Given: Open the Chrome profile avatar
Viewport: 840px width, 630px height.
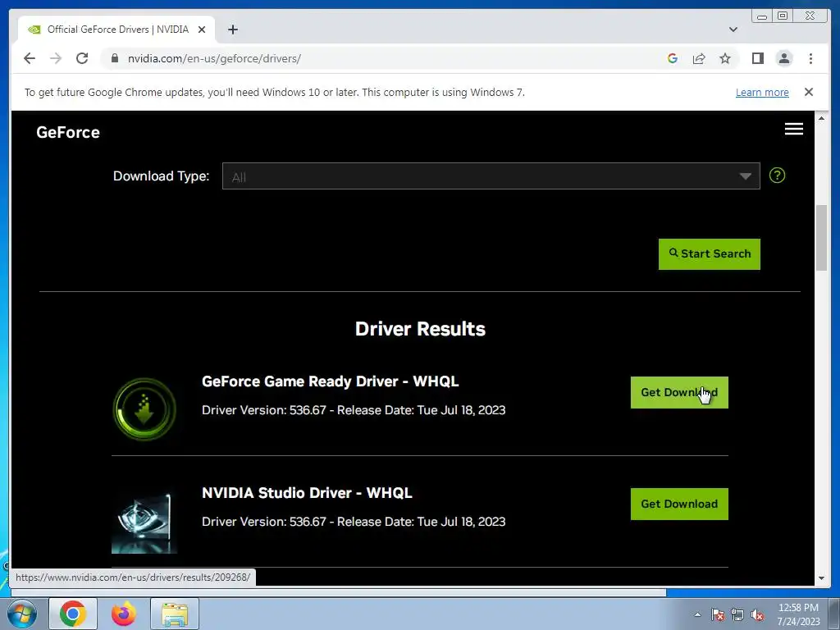Looking at the screenshot, I should tap(784, 58).
